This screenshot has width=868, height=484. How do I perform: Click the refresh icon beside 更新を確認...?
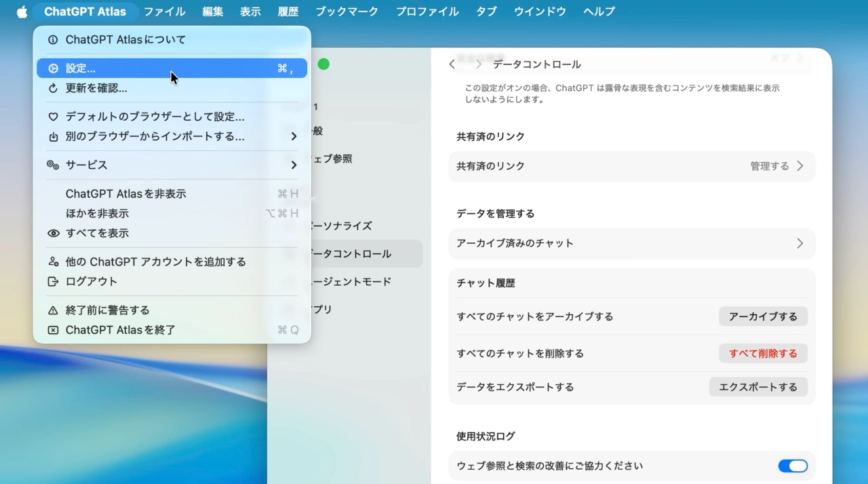point(53,88)
